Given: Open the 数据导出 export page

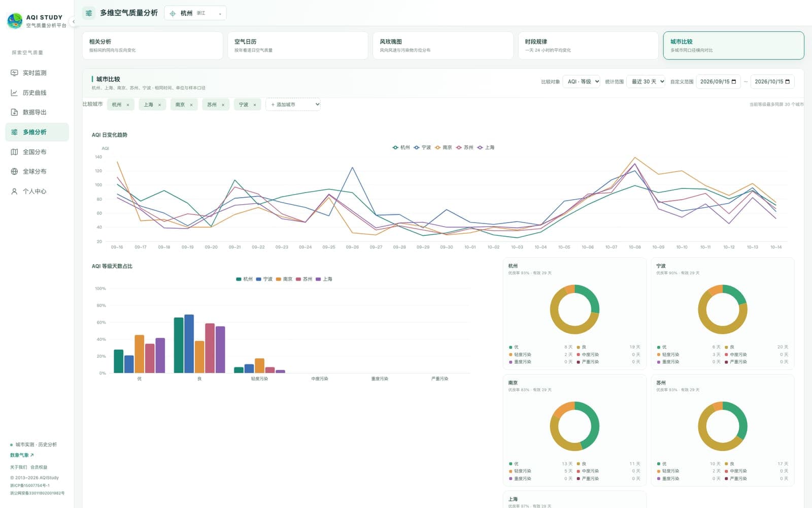Looking at the screenshot, I should coord(37,112).
